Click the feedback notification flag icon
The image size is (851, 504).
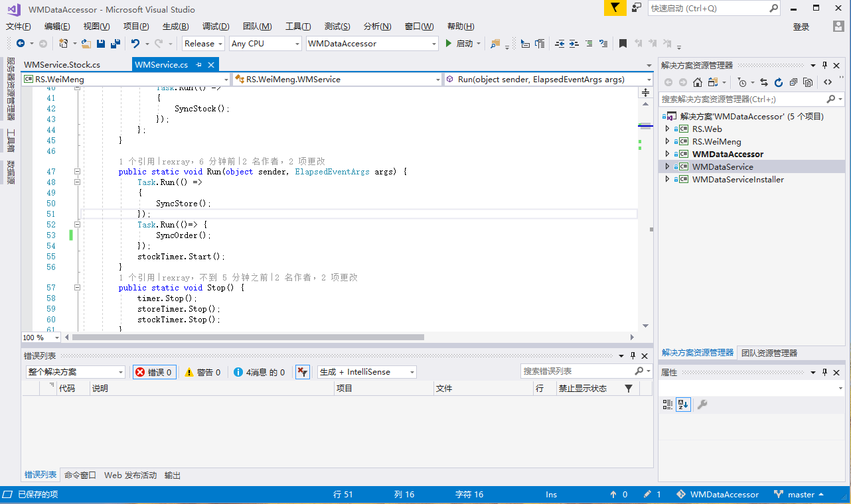[615, 8]
